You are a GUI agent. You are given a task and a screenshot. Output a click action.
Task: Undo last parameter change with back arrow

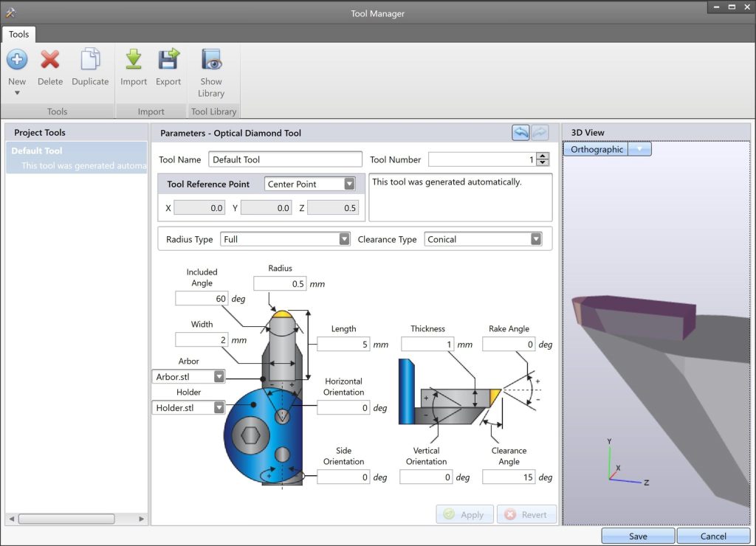[520, 132]
